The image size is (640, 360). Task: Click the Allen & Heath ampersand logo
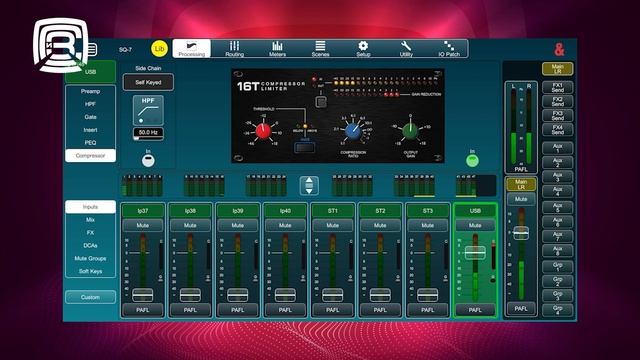[559, 49]
